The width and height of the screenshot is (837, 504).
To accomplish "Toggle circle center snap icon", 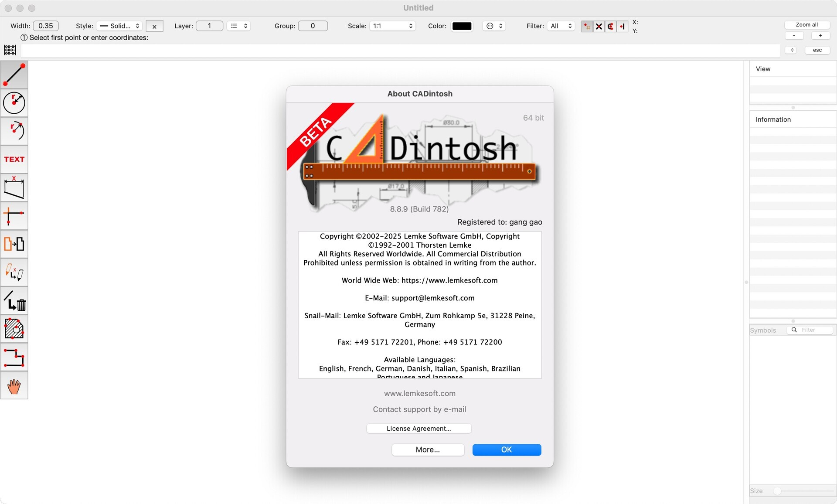I will tap(611, 27).
